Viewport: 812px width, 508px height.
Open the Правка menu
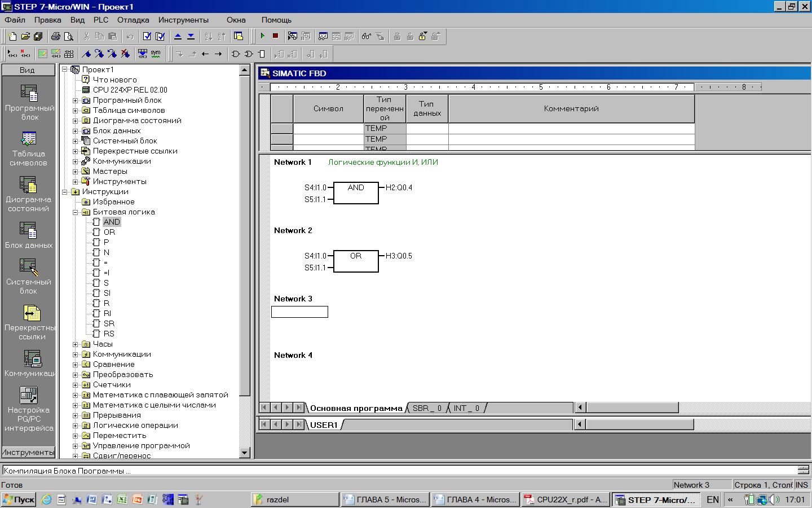[47, 20]
